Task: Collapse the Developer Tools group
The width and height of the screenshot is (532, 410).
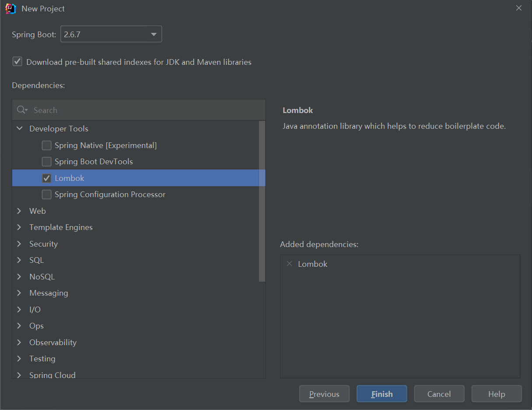Action: coord(19,129)
